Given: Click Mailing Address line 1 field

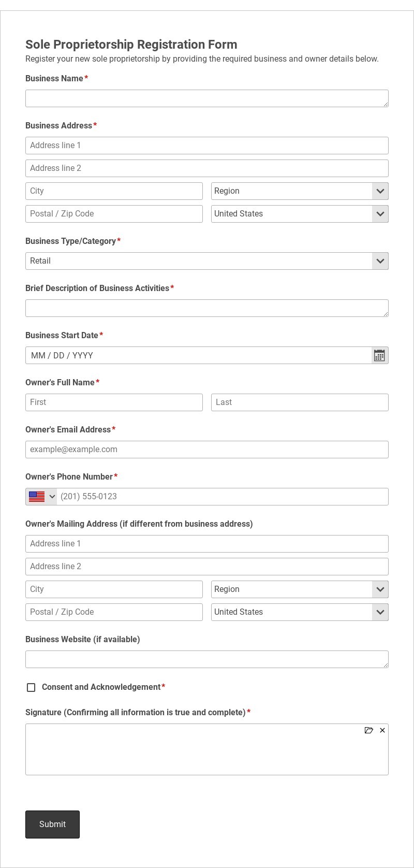Looking at the screenshot, I should (207, 544).
